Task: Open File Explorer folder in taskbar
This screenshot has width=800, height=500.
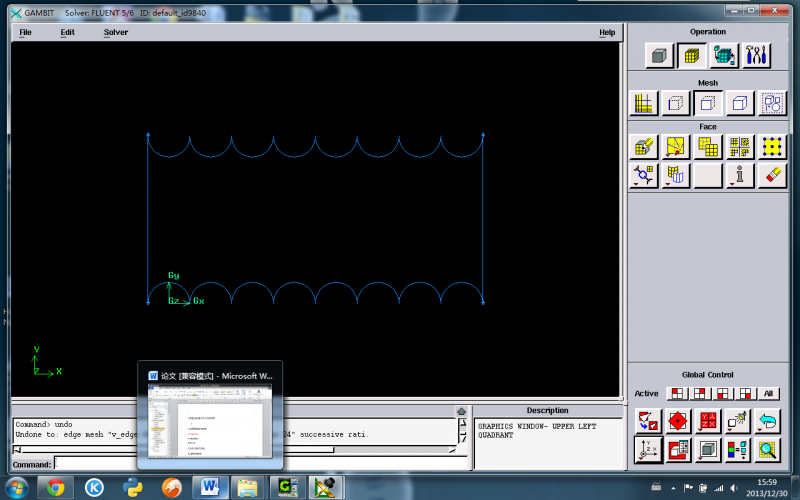Action: pyautogui.click(x=247, y=488)
